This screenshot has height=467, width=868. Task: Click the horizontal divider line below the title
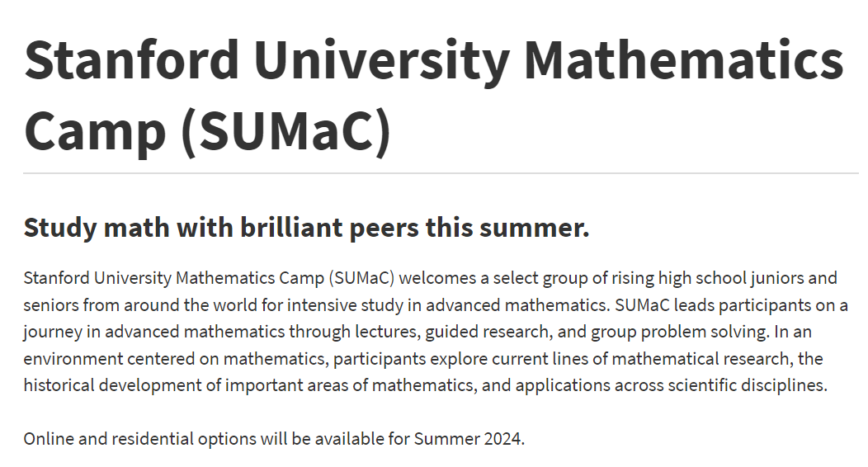pyautogui.click(x=441, y=173)
